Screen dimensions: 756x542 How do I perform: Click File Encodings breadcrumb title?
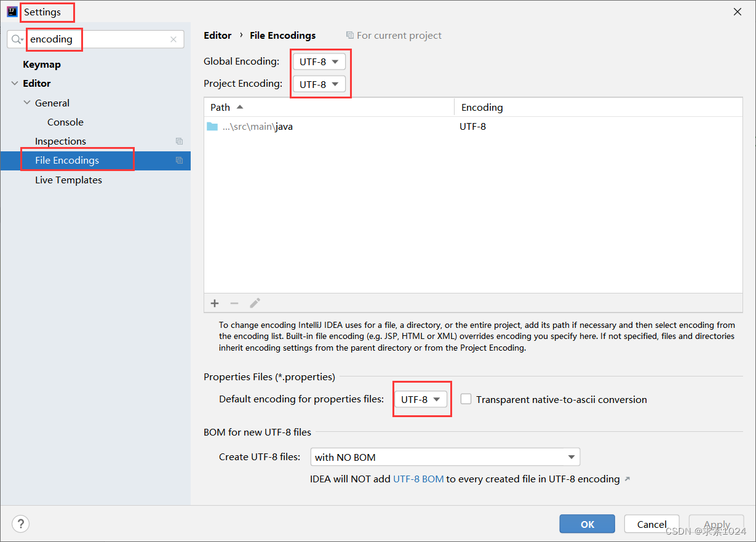(x=283, y=36)
